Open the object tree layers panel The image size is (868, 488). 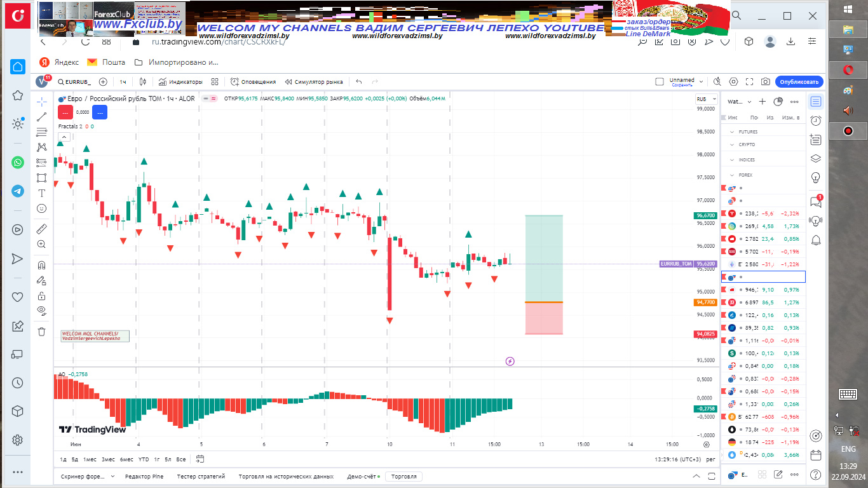point(816,159)
